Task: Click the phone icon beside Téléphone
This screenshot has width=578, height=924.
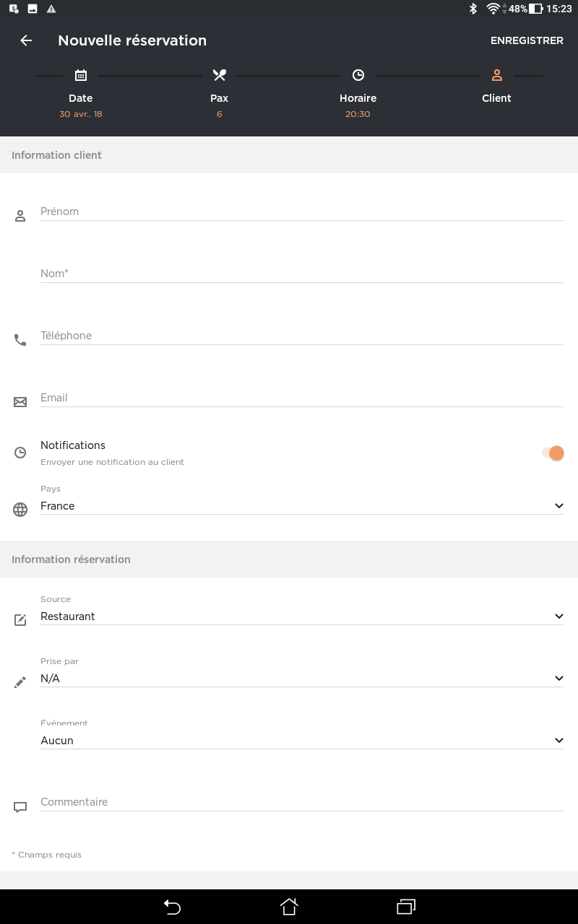Action: click(x=20, y=339)
